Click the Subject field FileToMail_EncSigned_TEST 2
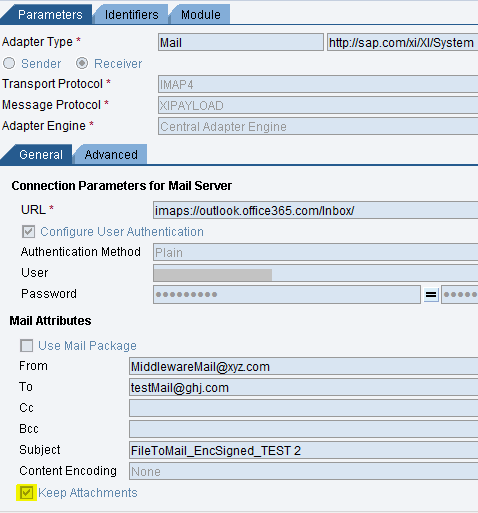 304,450
